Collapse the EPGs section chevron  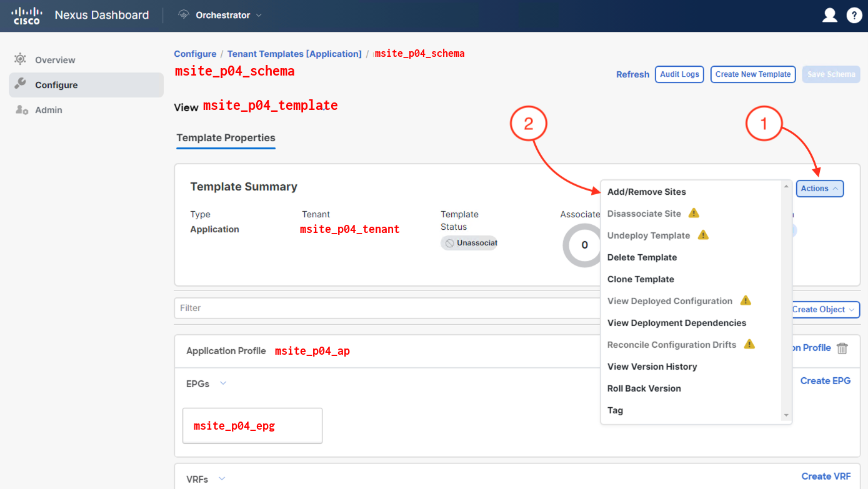coord(223,383)
